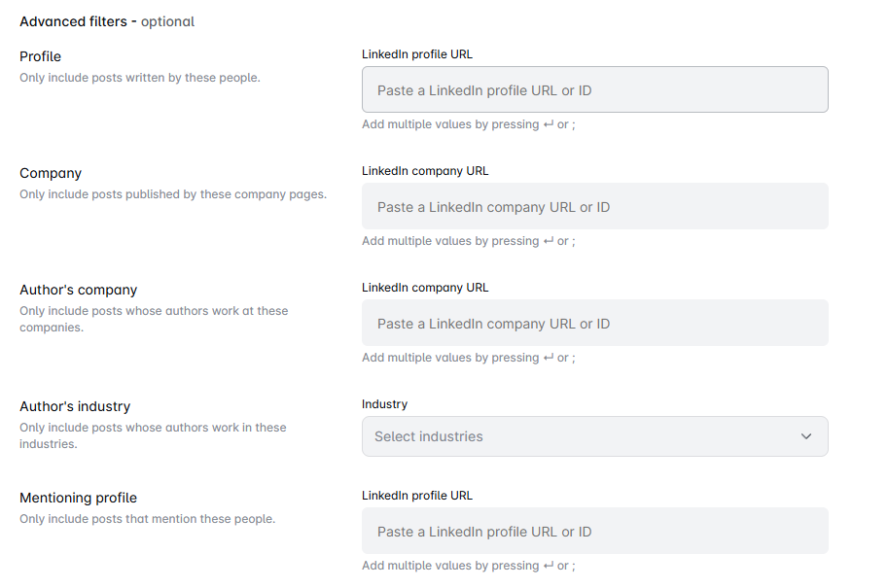Focus the Company LinkedIn company URL field

[x=594, y=206]
